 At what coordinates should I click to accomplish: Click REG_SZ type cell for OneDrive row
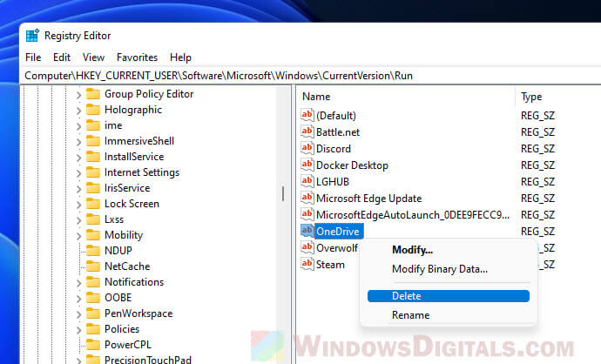pyautogui.click(x=537, y=232)
